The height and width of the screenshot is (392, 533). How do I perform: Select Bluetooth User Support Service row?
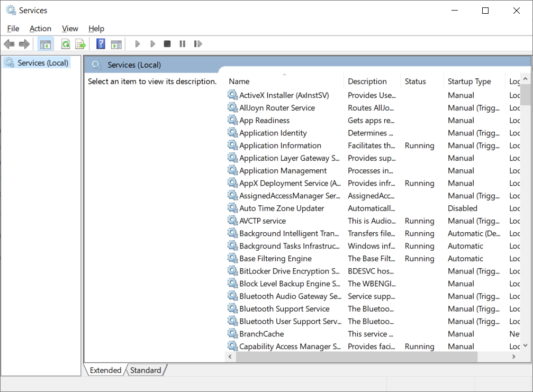[373, 321]
